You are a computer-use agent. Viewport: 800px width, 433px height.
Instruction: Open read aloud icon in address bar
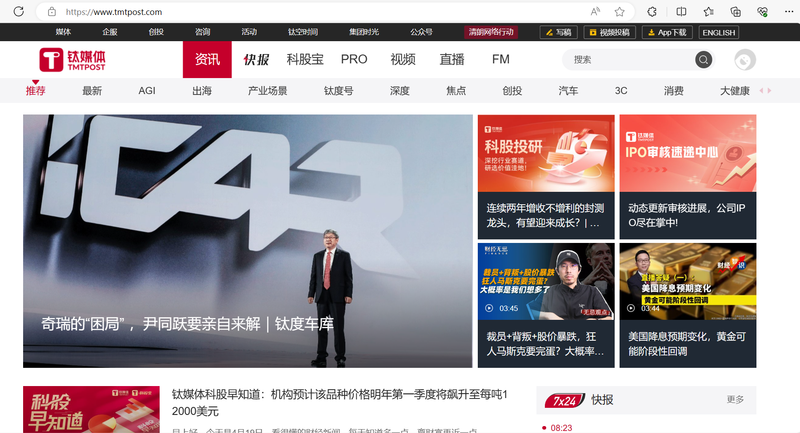(x=595, y=12)
